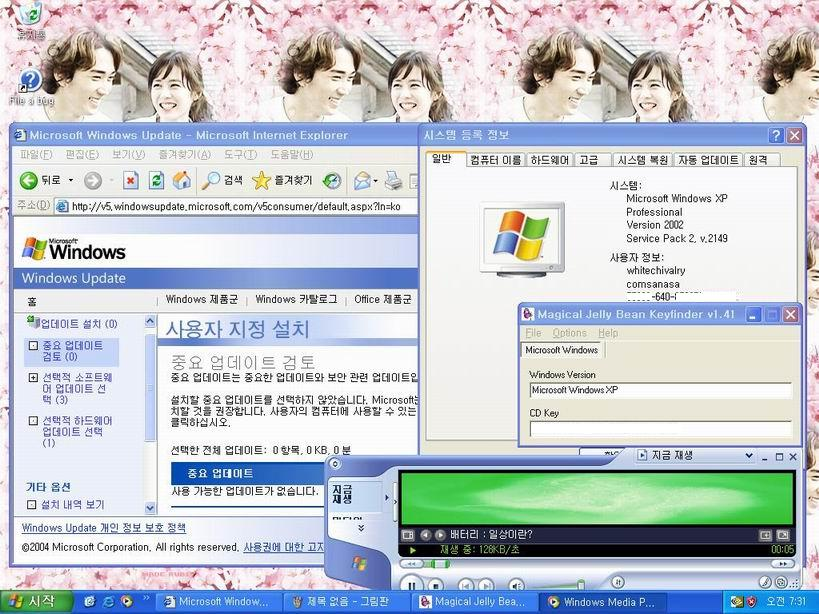
Task: Open the IE 도구(T) menu
Action: (241, 155)
